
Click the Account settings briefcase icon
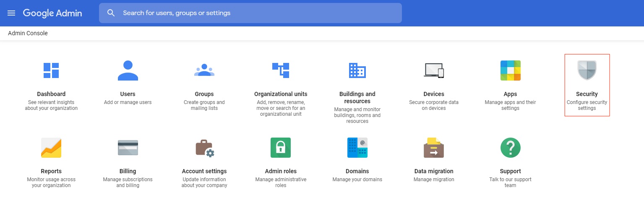pyautogui.click(x=204, y=148)
